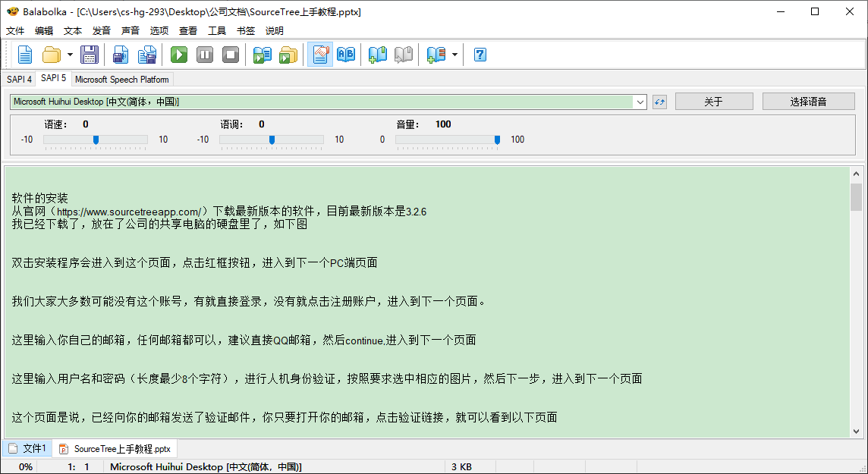This screenshot has height=474, width=868.
Task: Adjust the 语速 speed slider
Action: pos(96,140)
